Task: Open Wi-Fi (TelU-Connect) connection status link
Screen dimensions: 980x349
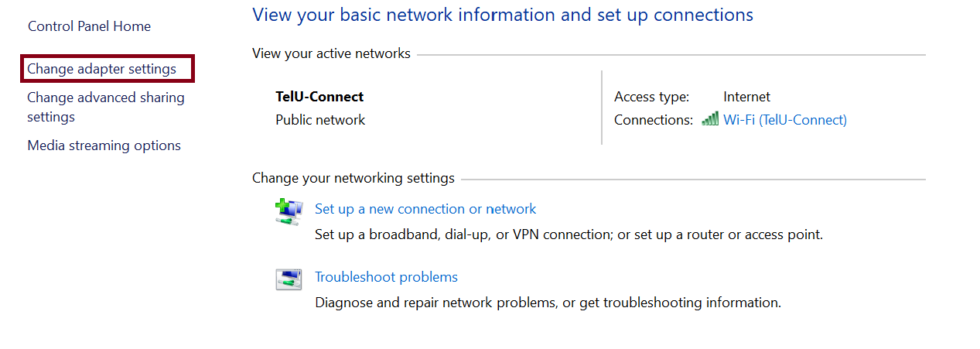Action: pos(784,120)
